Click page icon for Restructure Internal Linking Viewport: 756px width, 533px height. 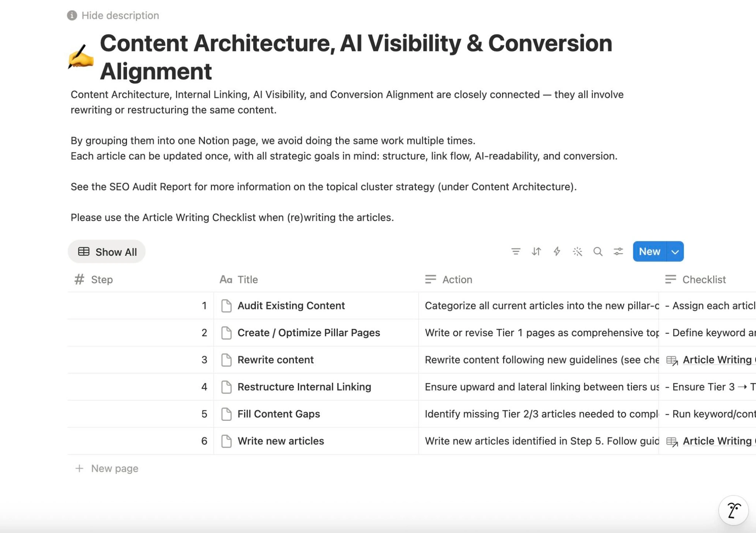point(226,387)
